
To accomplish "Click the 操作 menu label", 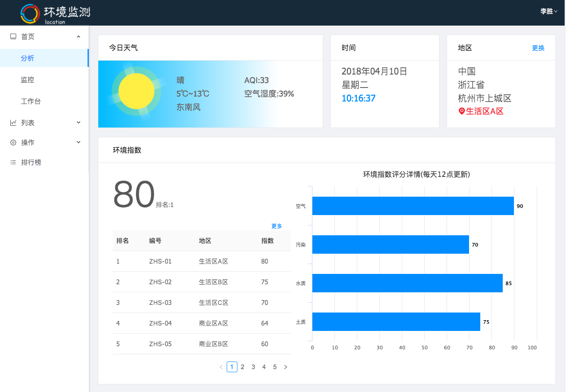I will 28,142.
